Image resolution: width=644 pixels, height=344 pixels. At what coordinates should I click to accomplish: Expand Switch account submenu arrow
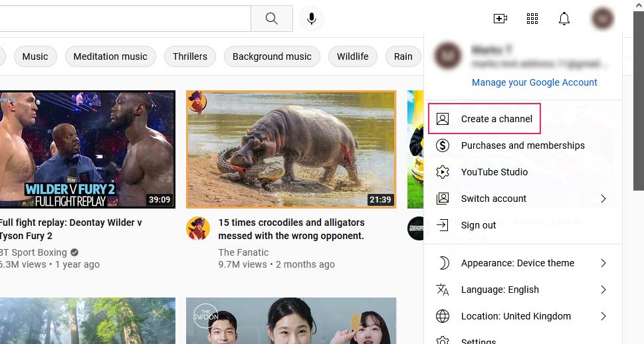(x=603, y=199)
